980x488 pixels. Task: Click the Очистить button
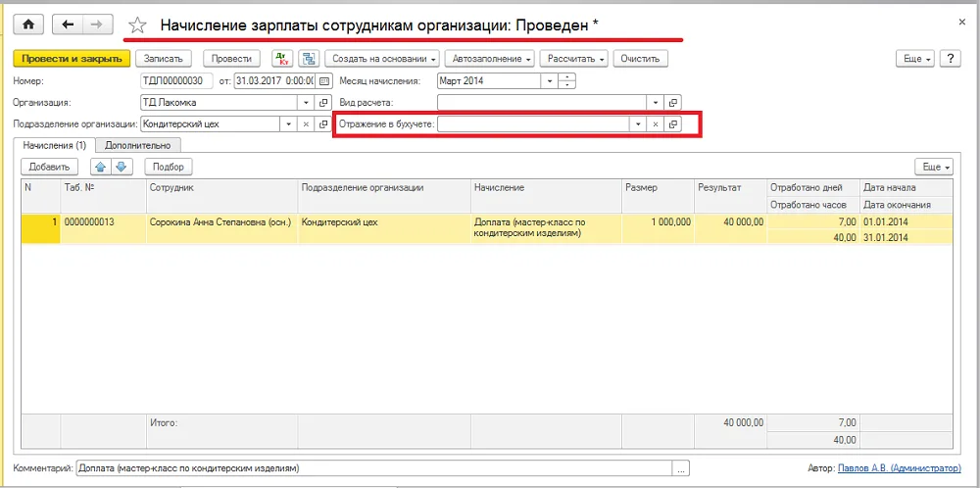tap(641, 59)
